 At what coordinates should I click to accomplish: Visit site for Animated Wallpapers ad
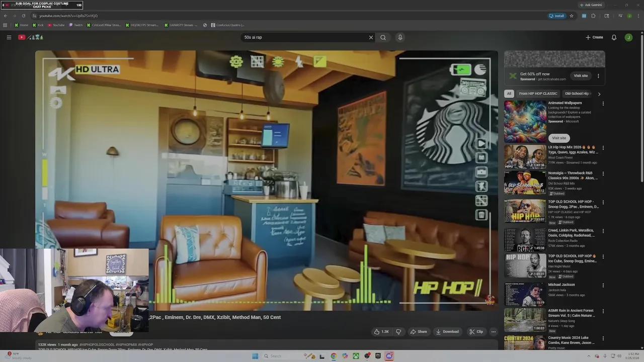559,138
